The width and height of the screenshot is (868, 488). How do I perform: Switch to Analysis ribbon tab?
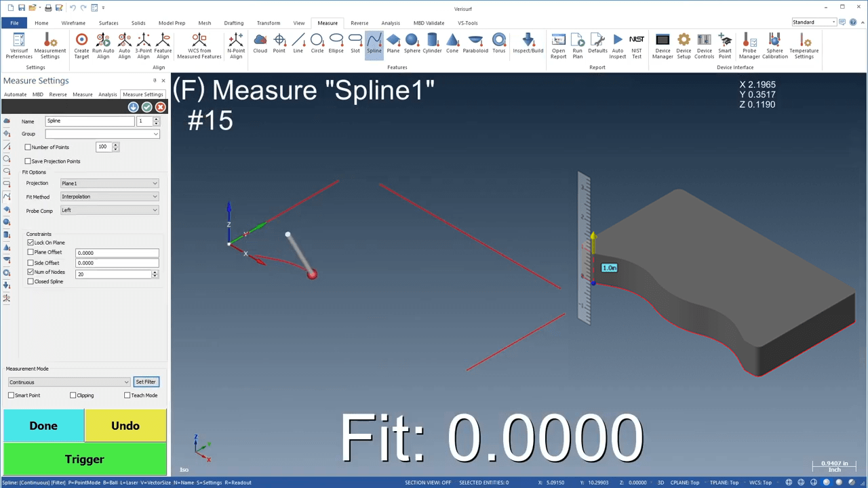pyautogui.click(x=391, y=23)
